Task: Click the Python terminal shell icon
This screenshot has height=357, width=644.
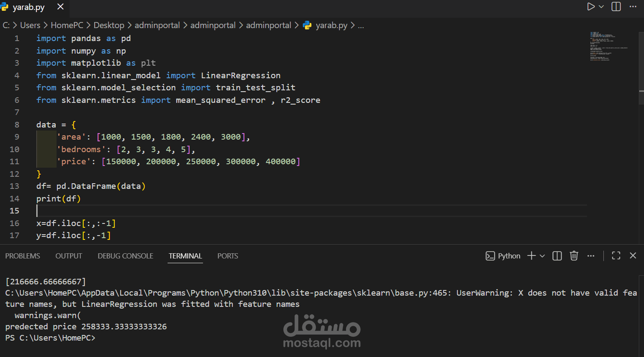Action: click(x=490, y=256)
